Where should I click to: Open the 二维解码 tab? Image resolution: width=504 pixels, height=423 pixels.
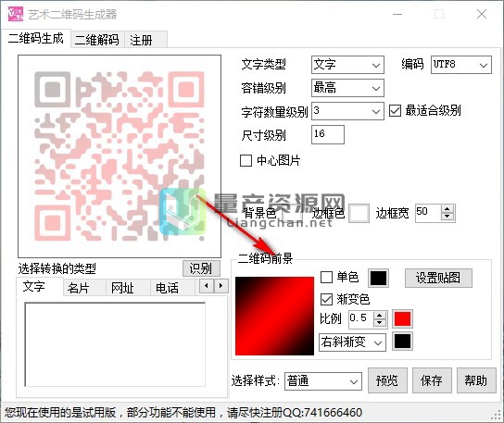pyautogui.click(x=97, y=40)
